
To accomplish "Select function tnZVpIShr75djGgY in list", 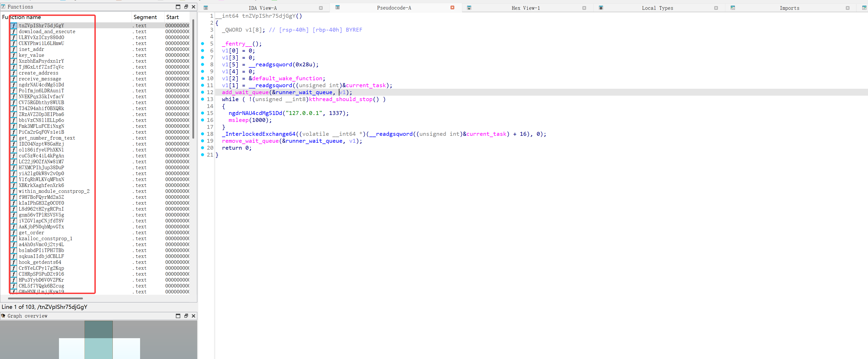I will click(x=41, y=25).
